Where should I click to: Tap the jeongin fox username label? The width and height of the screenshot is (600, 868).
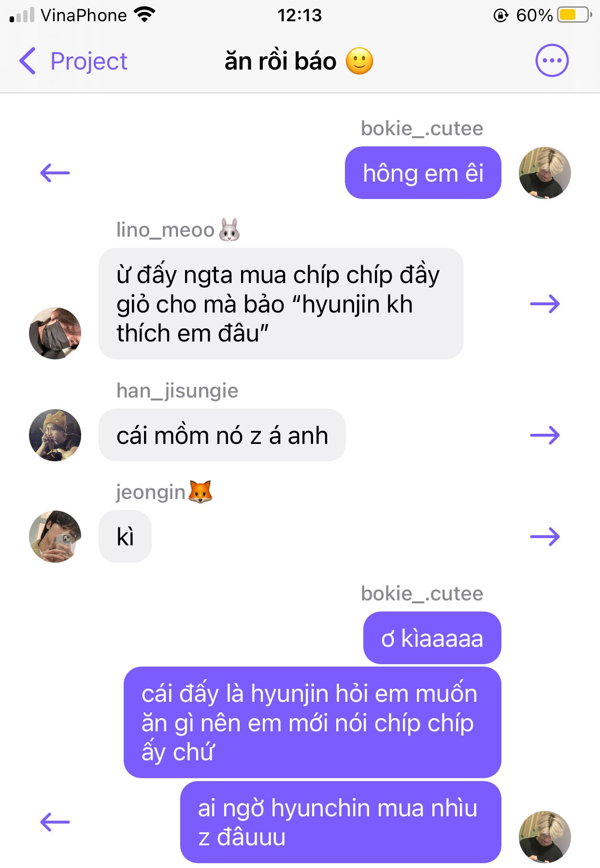164,492
